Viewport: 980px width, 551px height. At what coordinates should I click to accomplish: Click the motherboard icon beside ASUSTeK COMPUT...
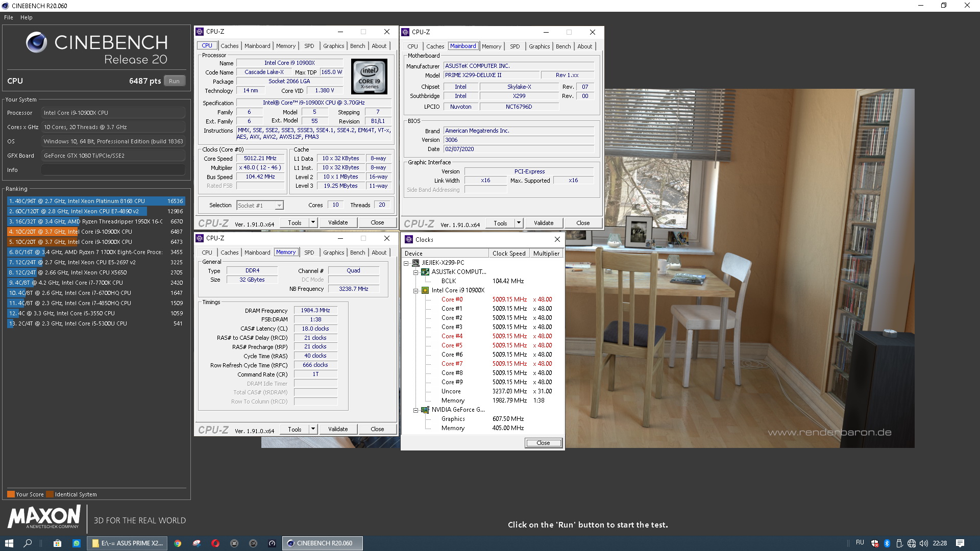(425, 272)
